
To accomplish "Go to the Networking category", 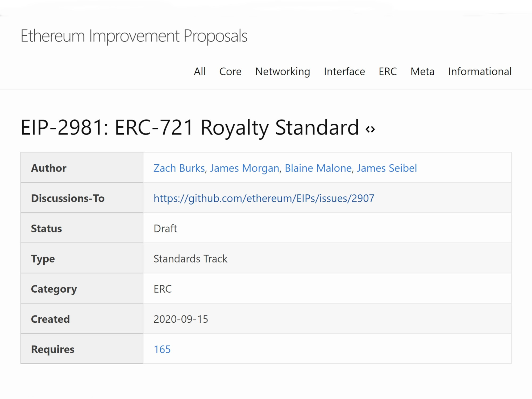I will (x=282, y=72).
